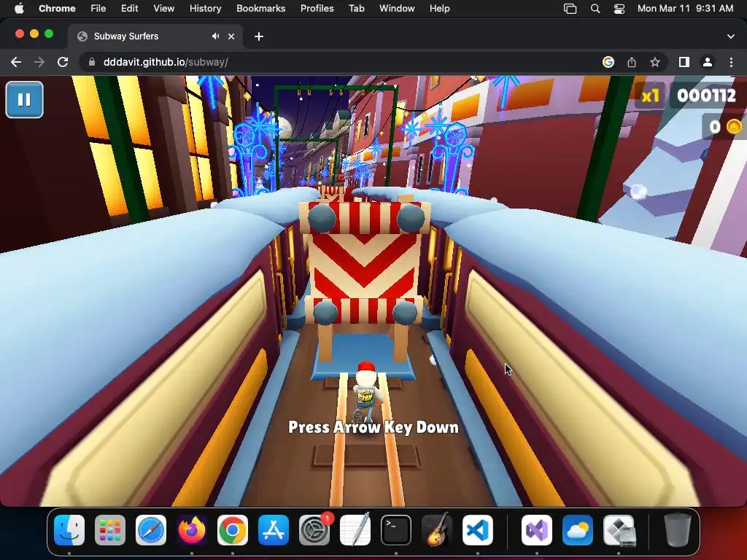Open Control Center in menu bar
This screenshot has width=747, height=560.
[x=619, y=8]
